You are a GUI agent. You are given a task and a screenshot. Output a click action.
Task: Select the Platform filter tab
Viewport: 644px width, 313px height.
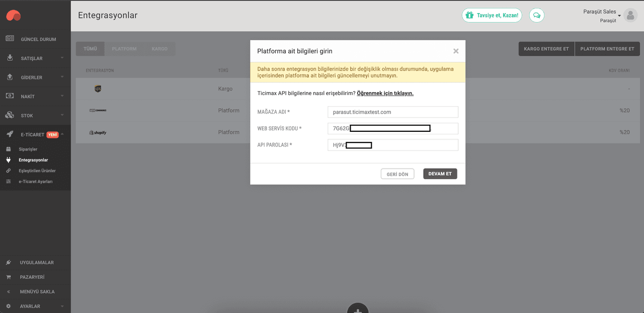(x=124, y=49)
